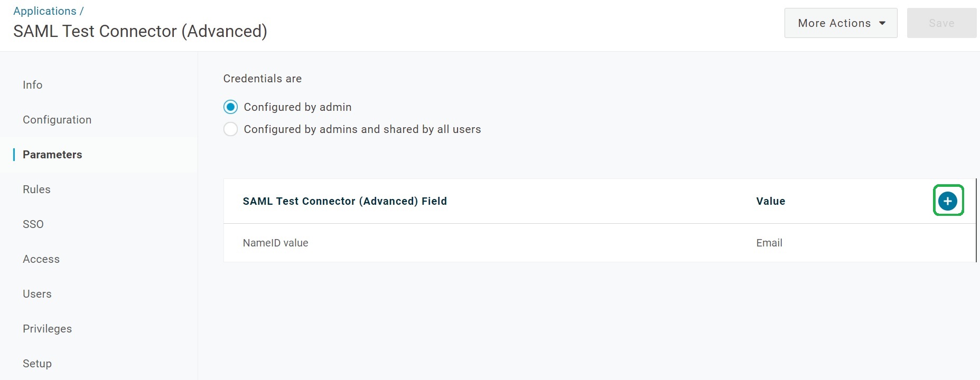This screenshot has width=980, height=380.
Task: Switch to the Configuration tab
Action: pos(57,120)
